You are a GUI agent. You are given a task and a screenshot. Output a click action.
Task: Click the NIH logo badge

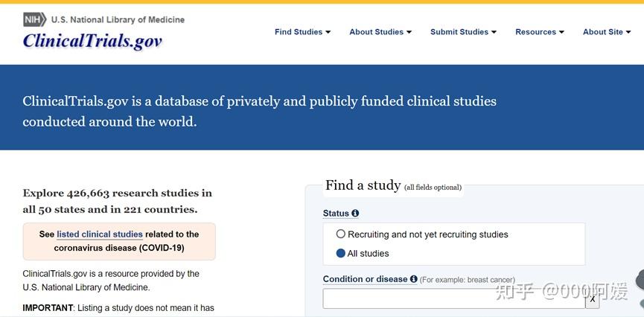coord(34,19)
